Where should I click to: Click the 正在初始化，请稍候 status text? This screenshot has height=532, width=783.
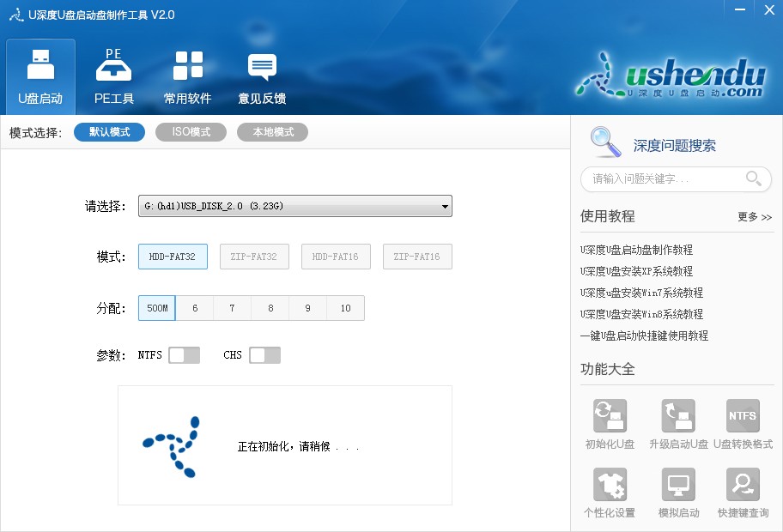click(299, 446)
